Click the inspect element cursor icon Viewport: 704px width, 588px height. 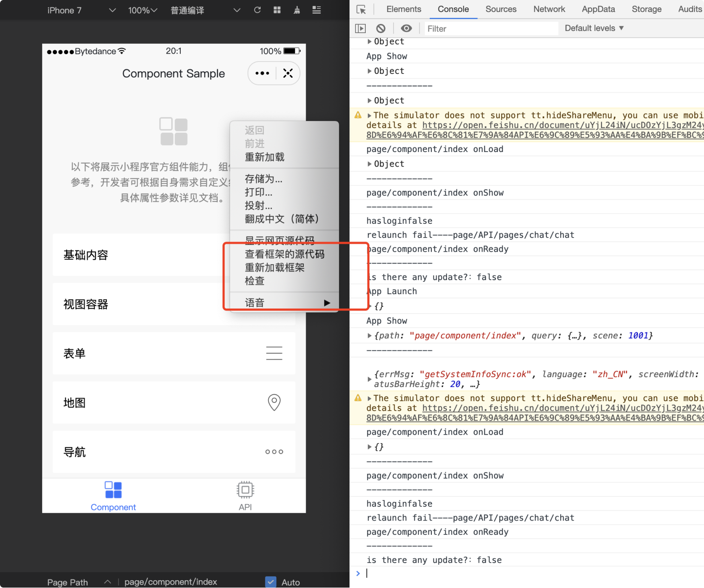(361, 9)
